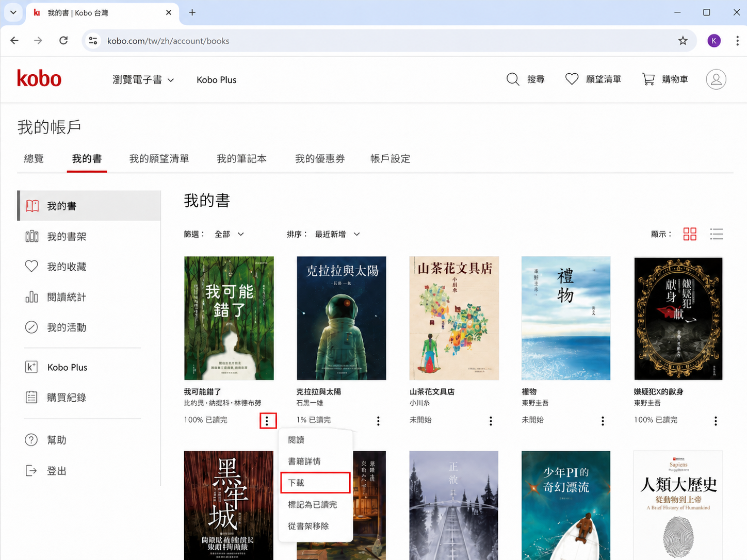Open Chrome three-dot menu
This screenshot has height=560, width=747.
click(737, 41)
